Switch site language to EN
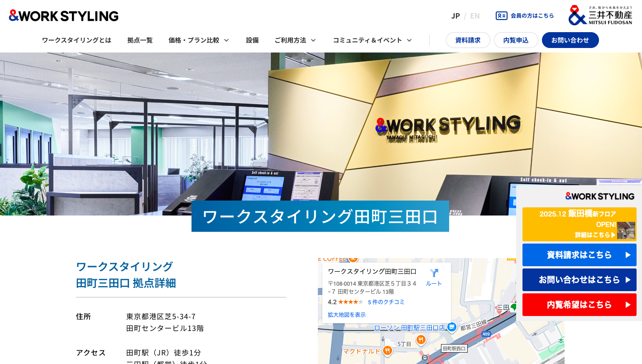This screenshot has height=364, width=642. (x=474, y=16)
